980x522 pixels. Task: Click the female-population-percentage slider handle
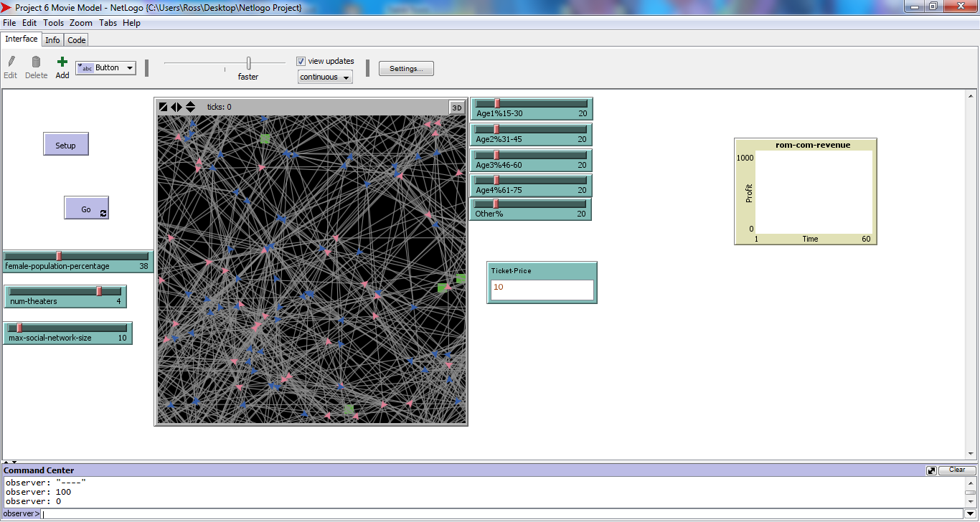pyautogui.click(x=59, y=256)
